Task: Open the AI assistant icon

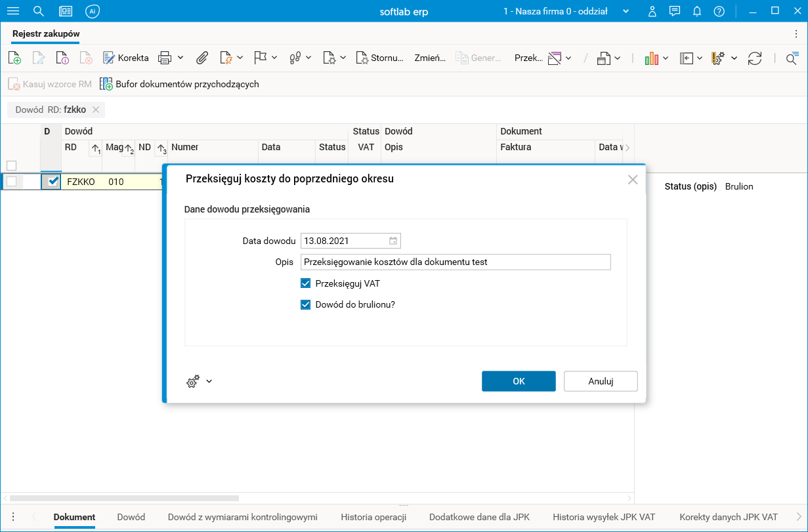Action: 92,11
